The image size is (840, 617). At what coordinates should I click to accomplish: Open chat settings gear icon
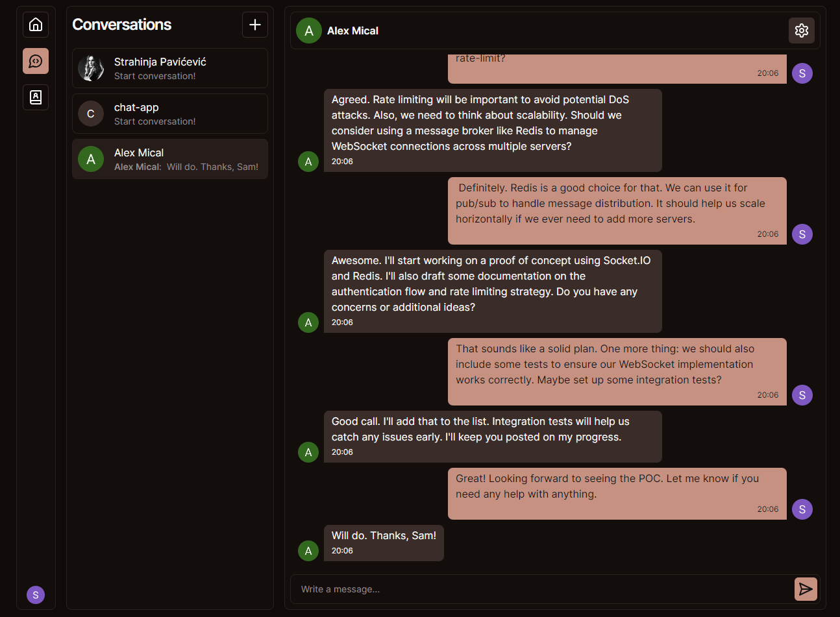click(802, 30)
